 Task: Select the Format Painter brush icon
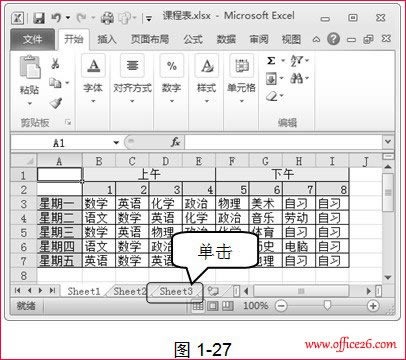[x=56, y=103]
